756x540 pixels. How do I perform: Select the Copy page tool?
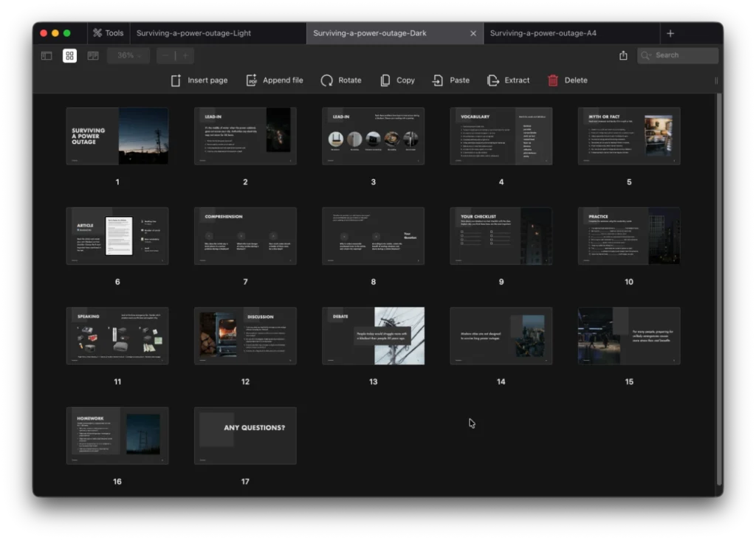tap(397, 80)
